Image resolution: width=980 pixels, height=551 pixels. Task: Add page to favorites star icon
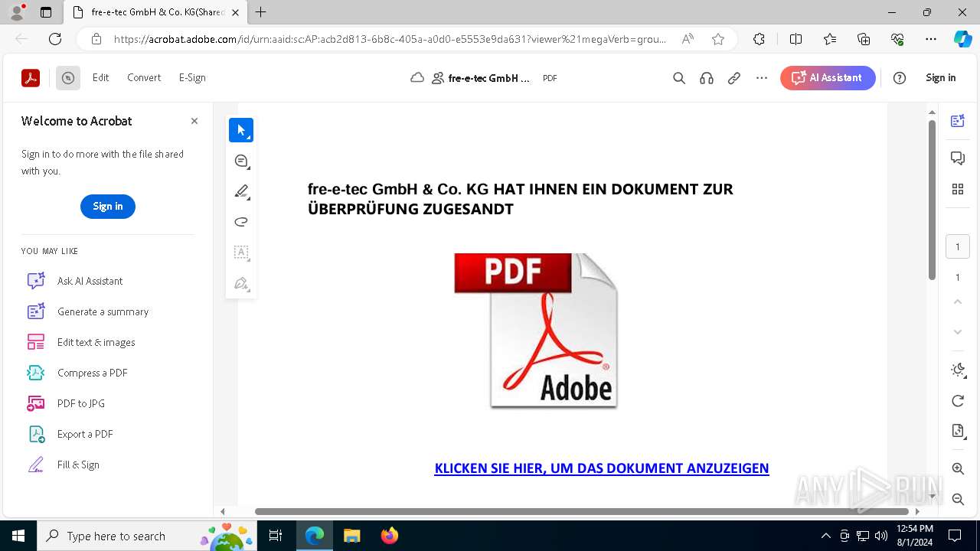coord(718,39)
